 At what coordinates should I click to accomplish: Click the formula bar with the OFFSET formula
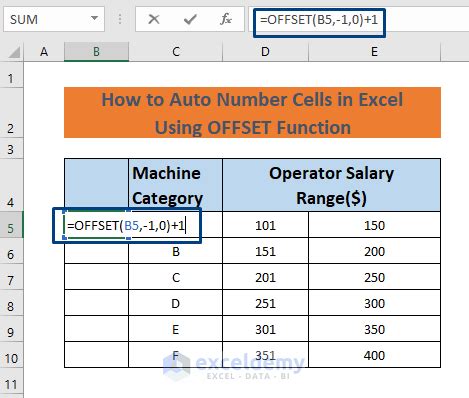pos(360,20)
